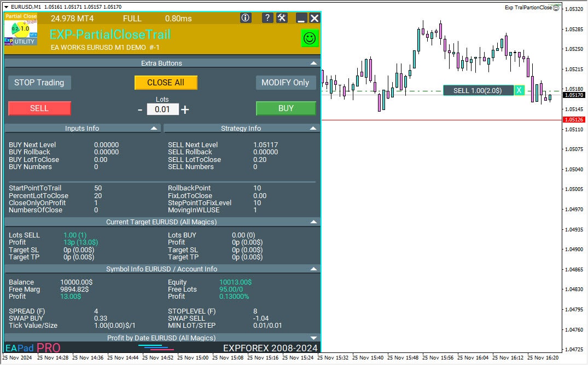Image resolution: width=588 pixels, height=365 pixels.
Task: Click the Exp TralPartionClose smiley in chart corner
Action: click(556, 8)
